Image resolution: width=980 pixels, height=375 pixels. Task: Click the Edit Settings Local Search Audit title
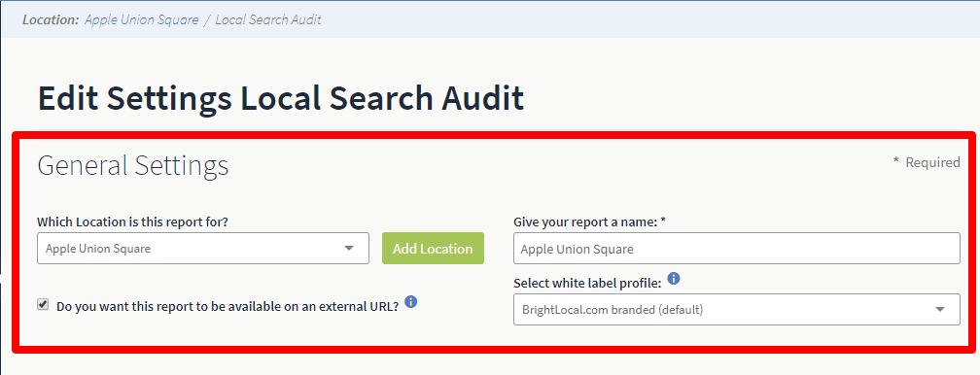click(281, 98)
